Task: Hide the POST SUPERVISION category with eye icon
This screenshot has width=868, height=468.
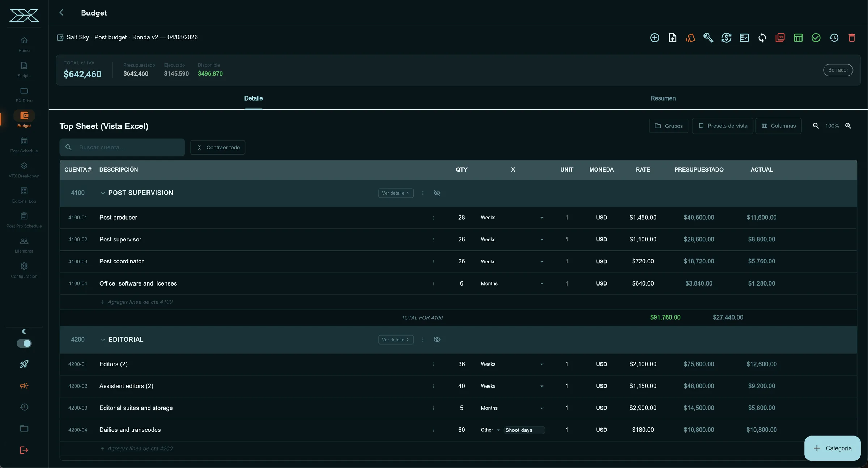Action: coord(437,193)
